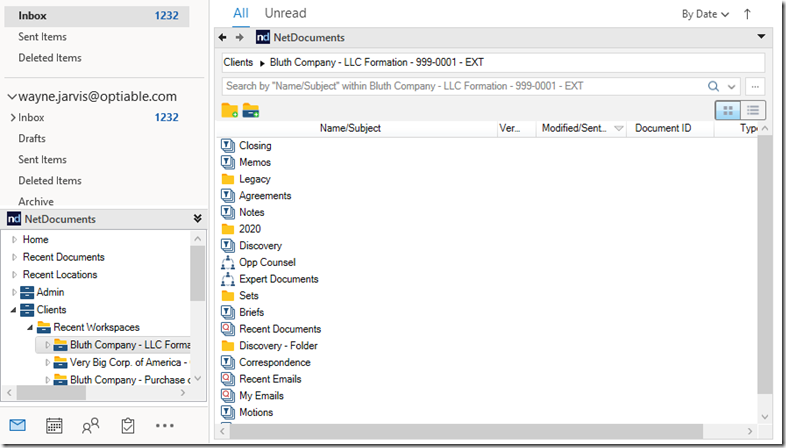Click the NetDocuments forward arrow

240,37
